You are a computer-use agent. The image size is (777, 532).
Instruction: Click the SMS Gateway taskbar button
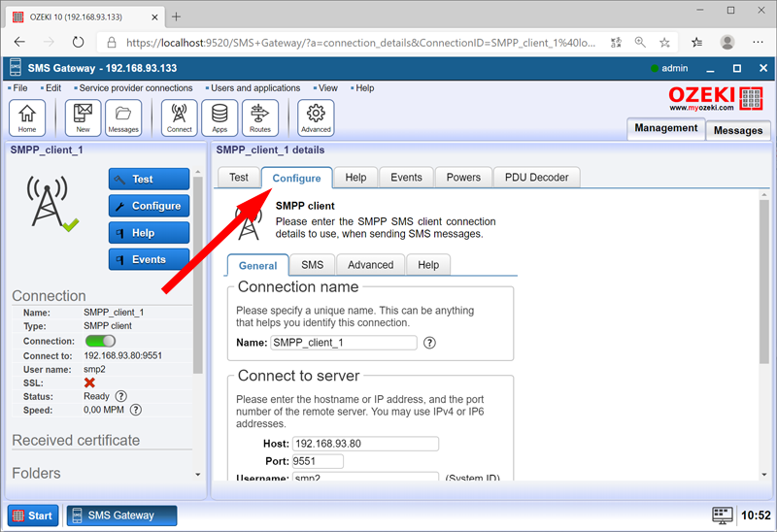pos(121,515)
